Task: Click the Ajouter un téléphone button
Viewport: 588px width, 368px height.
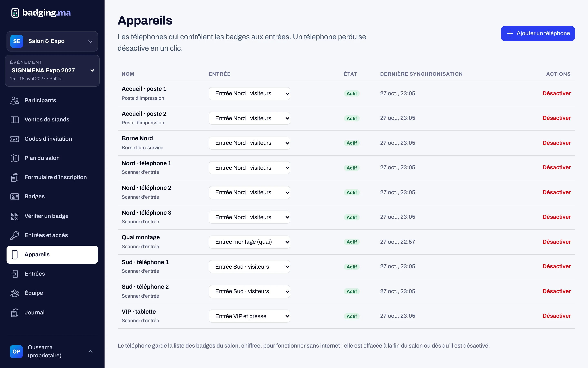Action: [538, 33]
